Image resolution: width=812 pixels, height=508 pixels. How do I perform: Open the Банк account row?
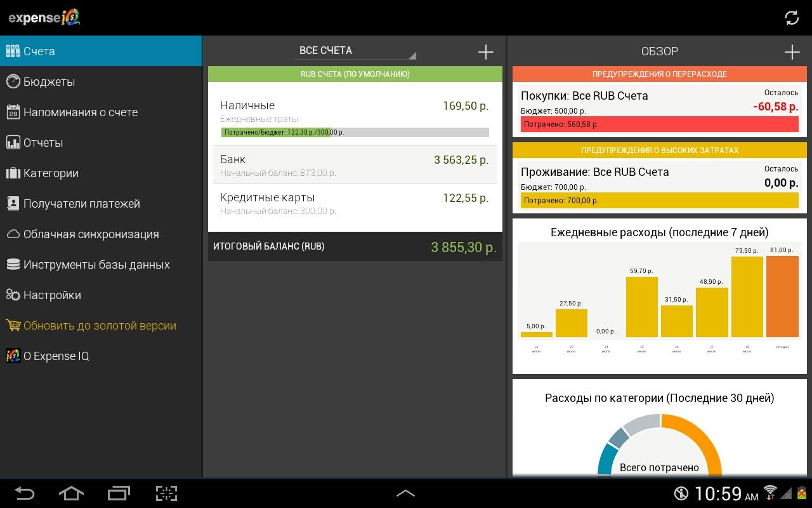(355, 165)
